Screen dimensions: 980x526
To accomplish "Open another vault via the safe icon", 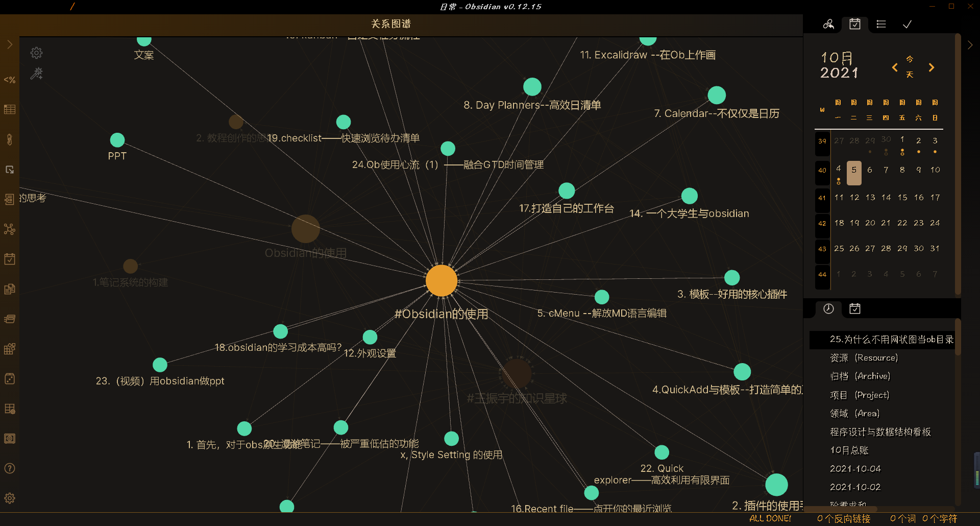I will click(x=10, y=438).
